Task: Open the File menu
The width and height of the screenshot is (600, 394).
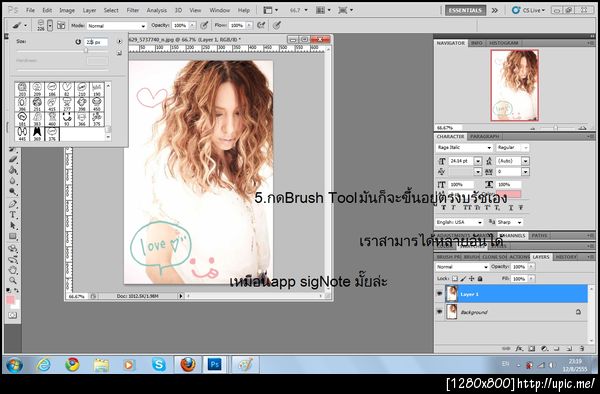Action: click(x=30, y=10)
